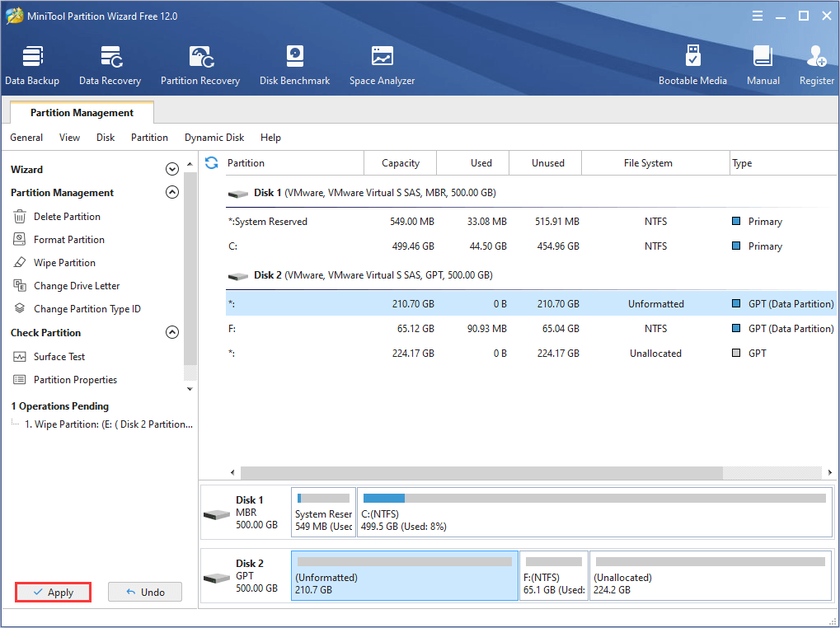Open the Help menu
Screen dimensions: 840x628
tap(270, 138)
